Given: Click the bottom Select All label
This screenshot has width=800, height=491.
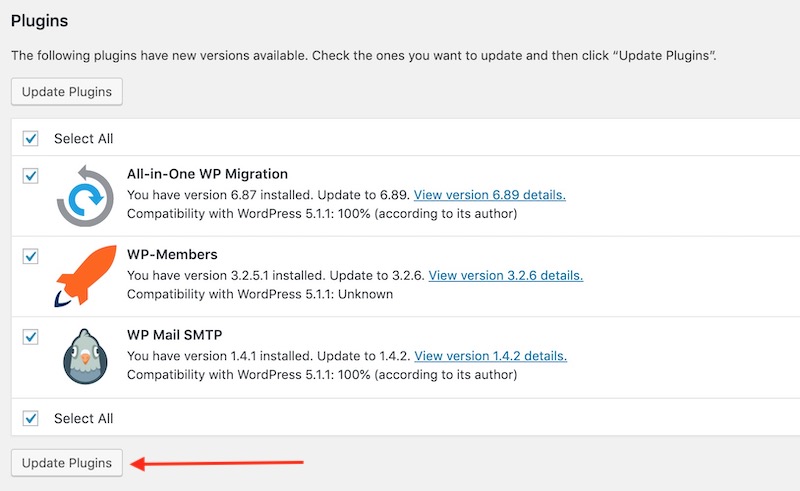Looking at the screenshot, I should [84, 419].
